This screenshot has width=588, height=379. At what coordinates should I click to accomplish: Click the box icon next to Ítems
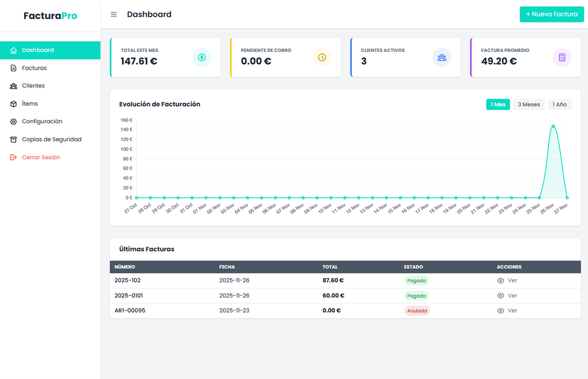coord(14,104)
